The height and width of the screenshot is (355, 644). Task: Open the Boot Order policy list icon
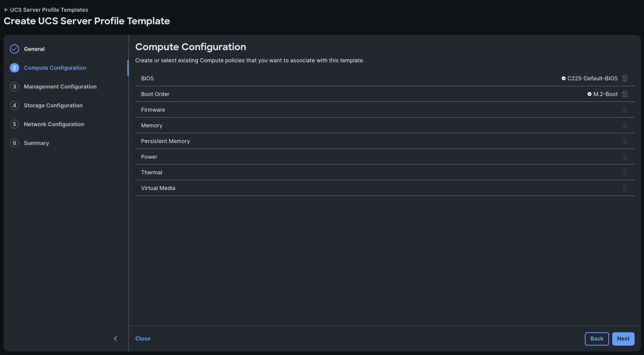click(624, 94)
